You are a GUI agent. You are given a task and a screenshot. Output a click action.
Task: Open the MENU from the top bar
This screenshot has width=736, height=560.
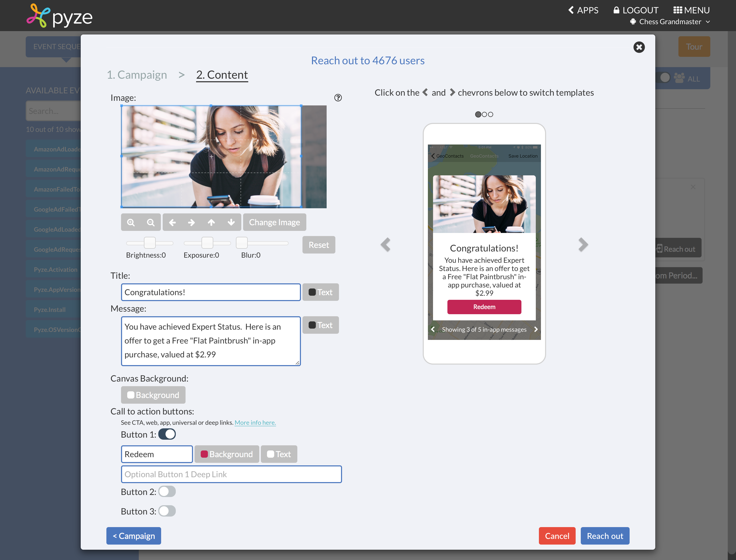point(692,10)
